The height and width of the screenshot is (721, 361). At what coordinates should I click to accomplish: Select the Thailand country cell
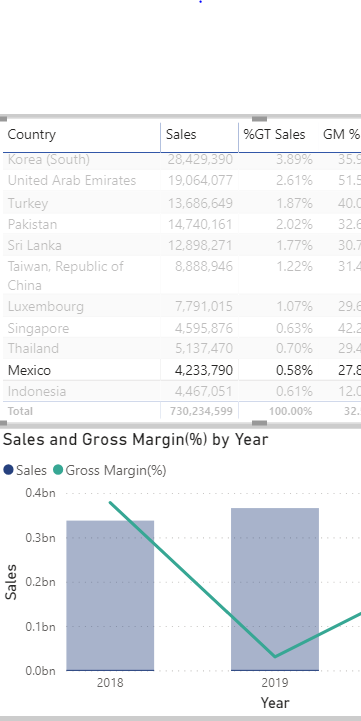(33, 349)
